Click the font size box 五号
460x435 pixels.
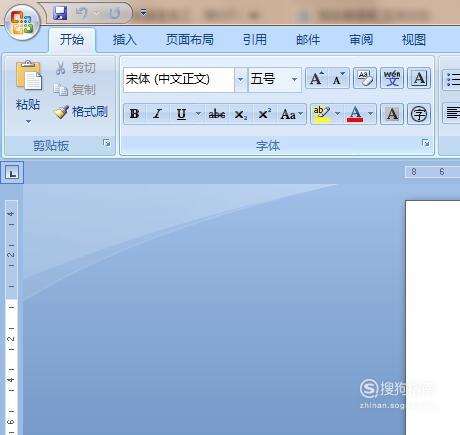coord(268,80)
